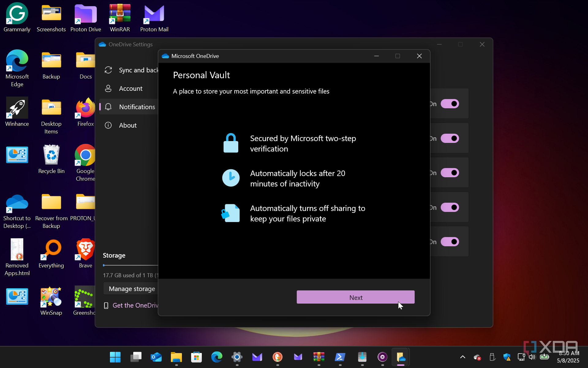Open PowerShell from the taskbar
Image resolution: width=588 pixels, height=368 pixels.
click(x=340, y=357)
